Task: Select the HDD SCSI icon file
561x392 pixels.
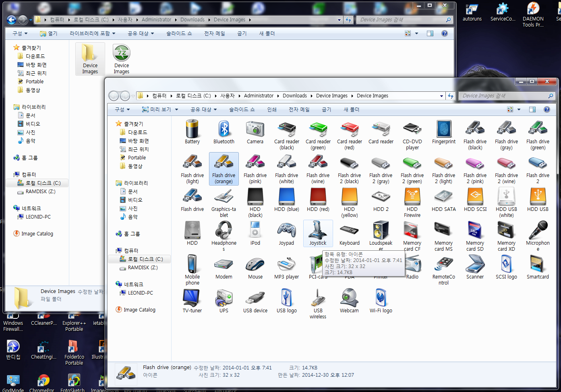Action: pyautogui.click(x=475, y=200)
